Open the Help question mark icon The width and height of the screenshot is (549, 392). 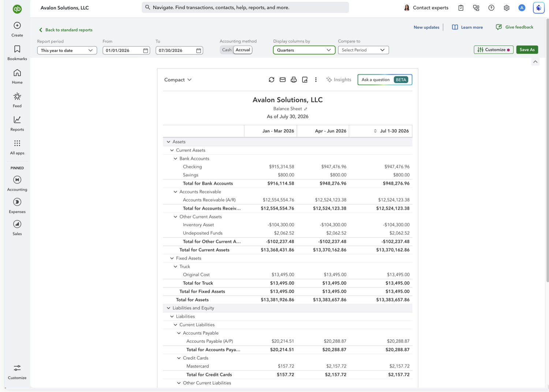pos(492,8)
